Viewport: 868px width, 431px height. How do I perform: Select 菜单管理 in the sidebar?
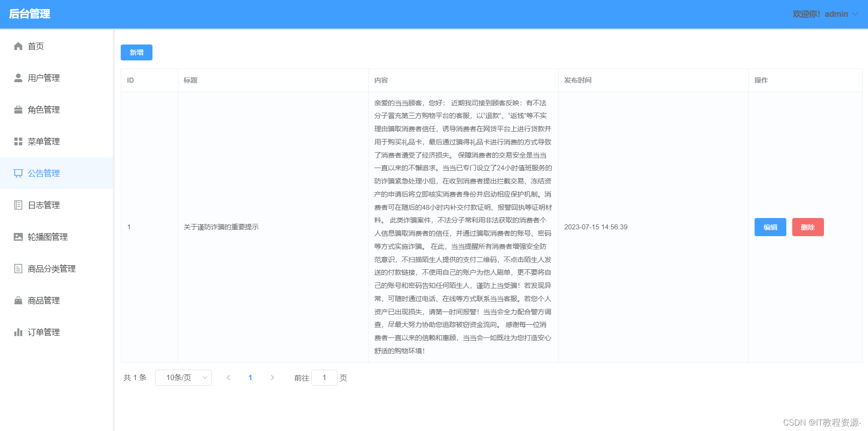pyautogui.click(x=57, y=141)
